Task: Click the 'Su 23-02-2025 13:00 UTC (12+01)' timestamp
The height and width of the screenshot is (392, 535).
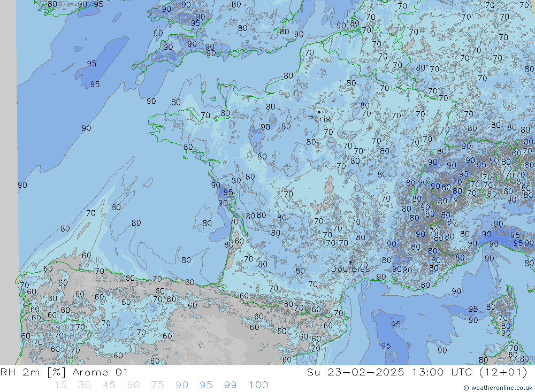Action: click(417, 372)
